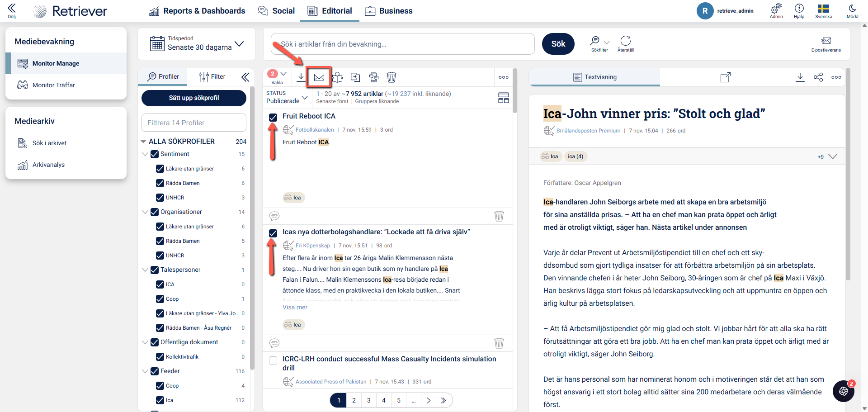Download the open article in reader pane
This screenshot has width=868, height=412.
tap(800, 77)
